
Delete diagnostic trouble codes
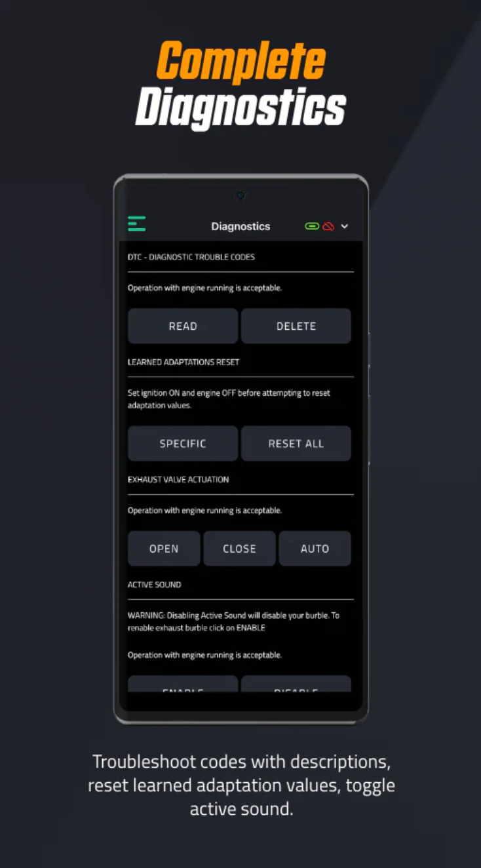[296, 326]
